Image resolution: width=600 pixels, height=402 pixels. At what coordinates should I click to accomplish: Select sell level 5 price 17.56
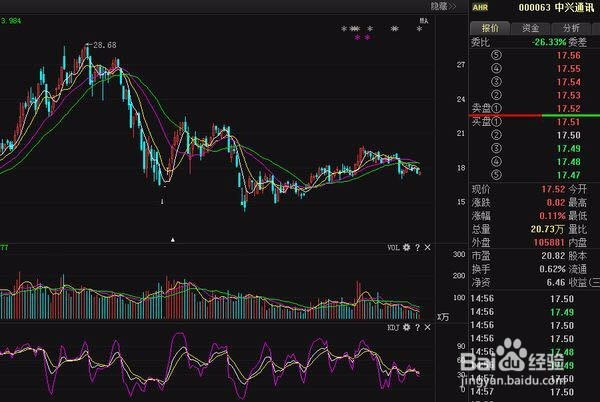tap(568, 55)
